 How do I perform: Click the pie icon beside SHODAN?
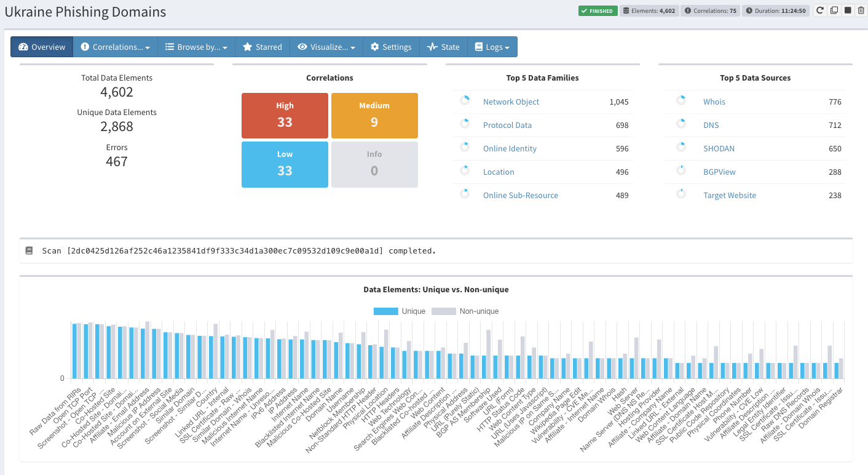pyautogui.click(x=681, y=147)
